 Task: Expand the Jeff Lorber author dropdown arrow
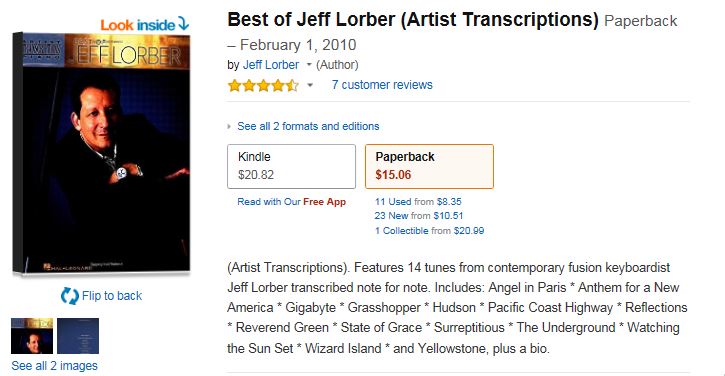[x=309, y=65]
